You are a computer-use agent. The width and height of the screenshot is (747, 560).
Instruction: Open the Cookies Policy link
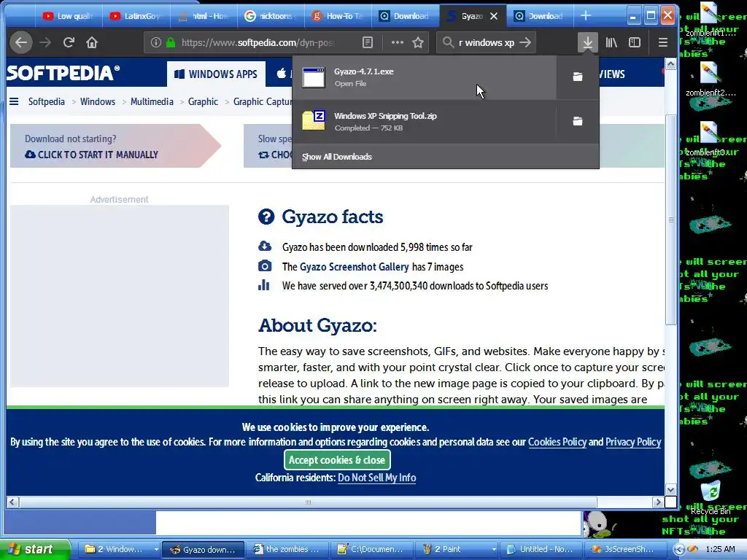[x=557, y=442]
